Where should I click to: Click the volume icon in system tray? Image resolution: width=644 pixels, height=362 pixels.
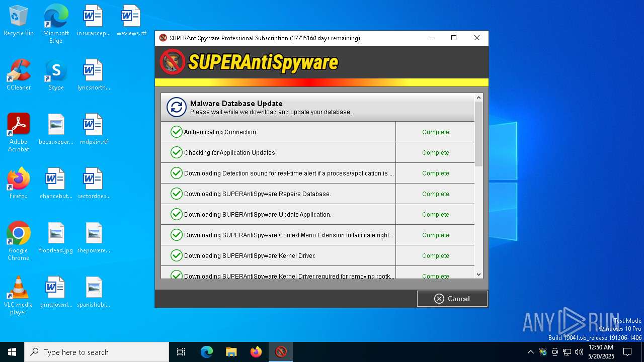579,352
